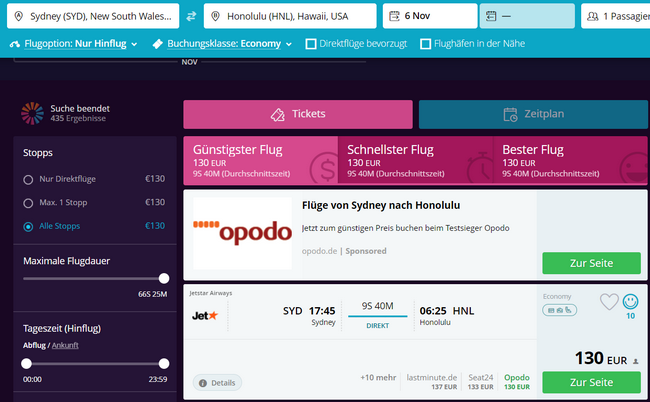Click the info icon on Details button
This screenshot has height=402, width=650.
click(203, 383)
